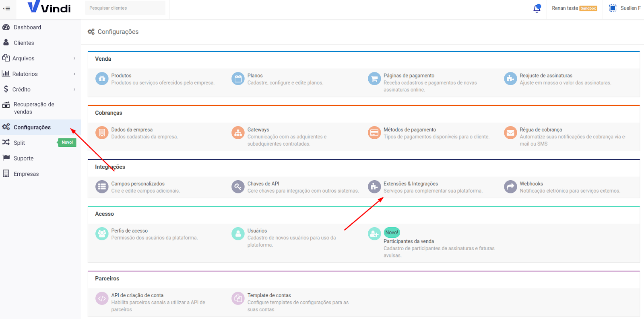Open the Suellen F user menu
644x319 pixels.
[x=625, y=8]
